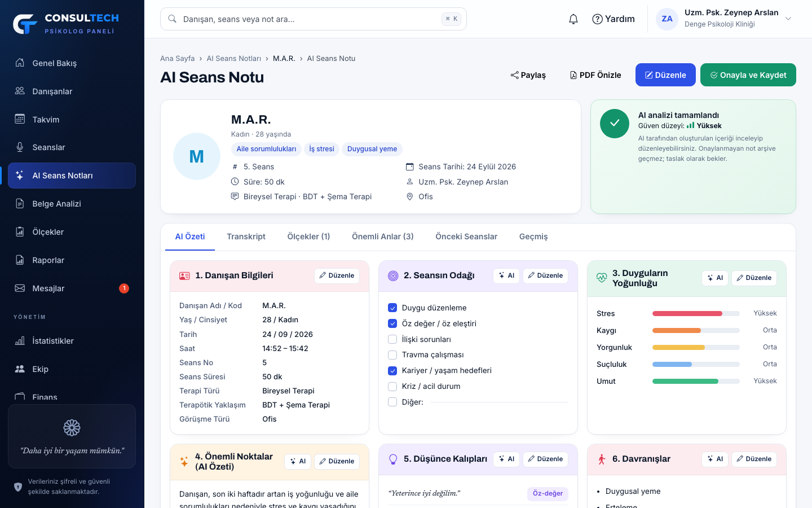Viewport: 812px width, 508px height.
Task: Open Takvim calendar page
Action: tap(72, 120)
